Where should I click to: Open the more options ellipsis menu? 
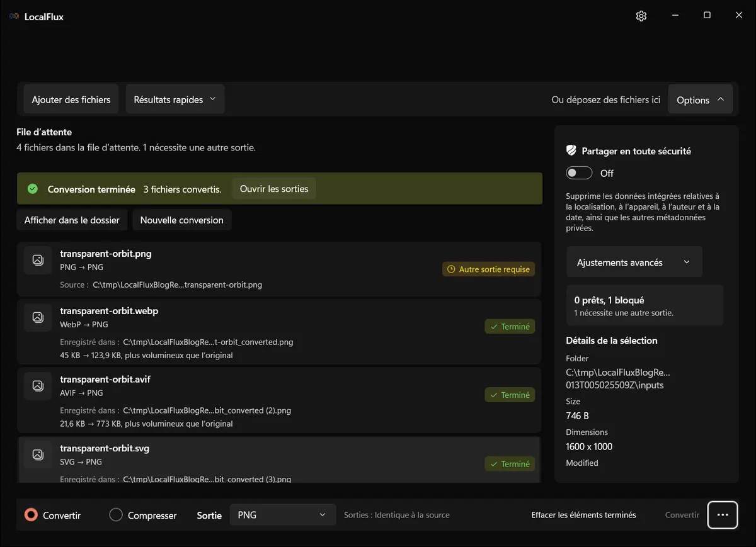click(x=723, y=515)
